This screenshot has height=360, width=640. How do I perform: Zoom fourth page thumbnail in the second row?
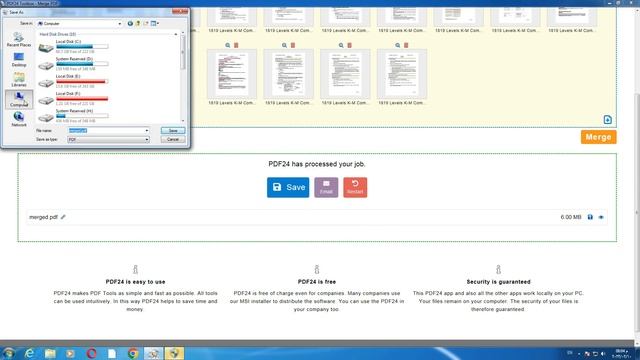(x=398, y=45)
